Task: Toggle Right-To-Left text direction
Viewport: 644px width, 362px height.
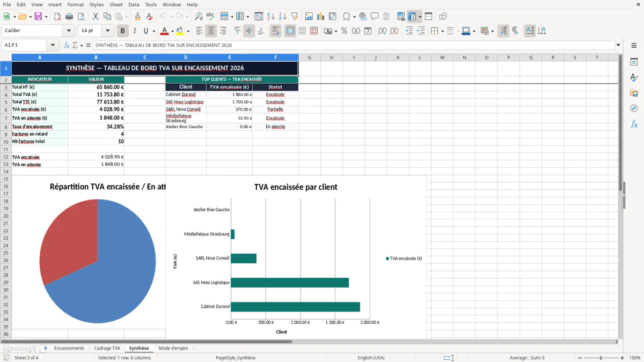Action: click(x=515, y=31)
